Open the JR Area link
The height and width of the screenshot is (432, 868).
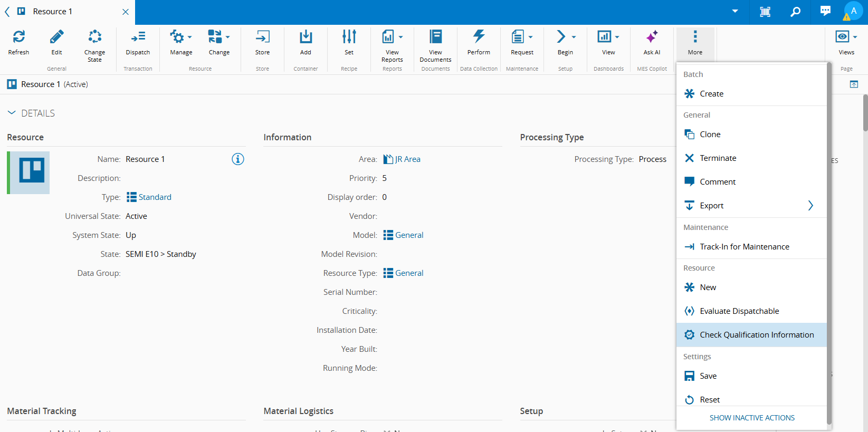pos(407,159)
